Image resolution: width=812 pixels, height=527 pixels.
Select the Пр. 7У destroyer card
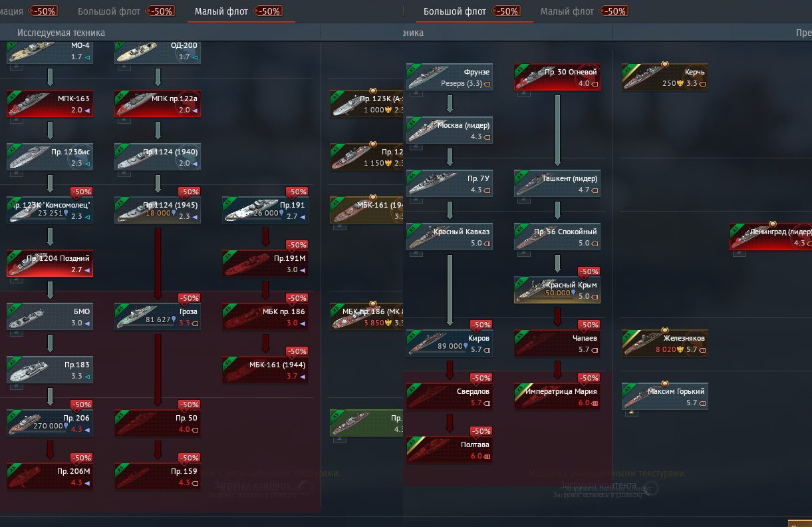pyautogui.click(x=450, y=184)
